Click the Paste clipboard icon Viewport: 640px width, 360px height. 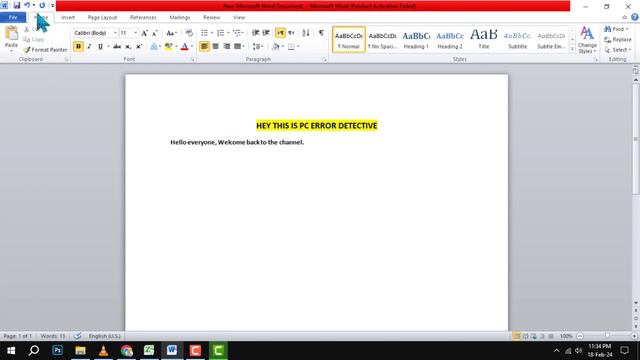point(11,33)
